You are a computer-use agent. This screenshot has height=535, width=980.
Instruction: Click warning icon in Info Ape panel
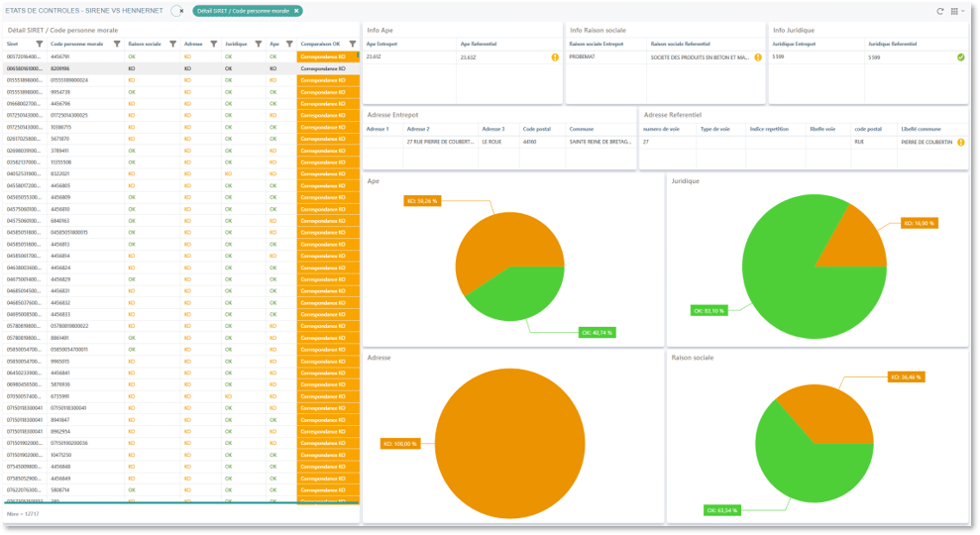pyautogui.click(x=554, y=57)
